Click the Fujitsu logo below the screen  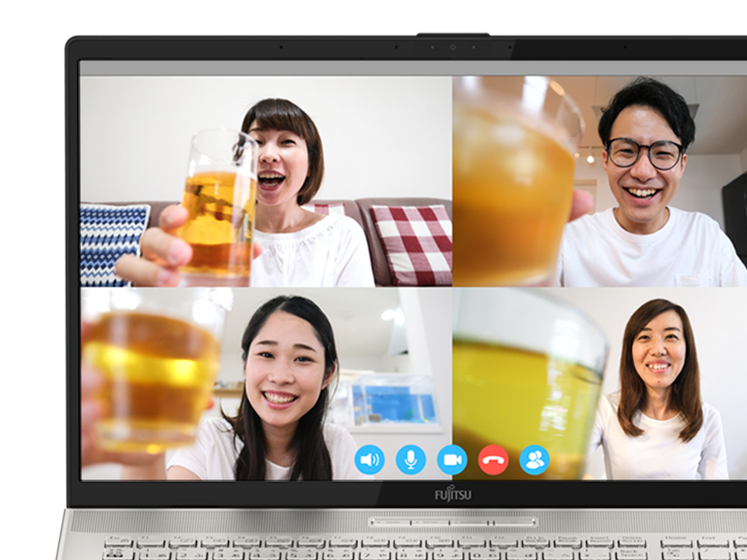click(452, 494)
